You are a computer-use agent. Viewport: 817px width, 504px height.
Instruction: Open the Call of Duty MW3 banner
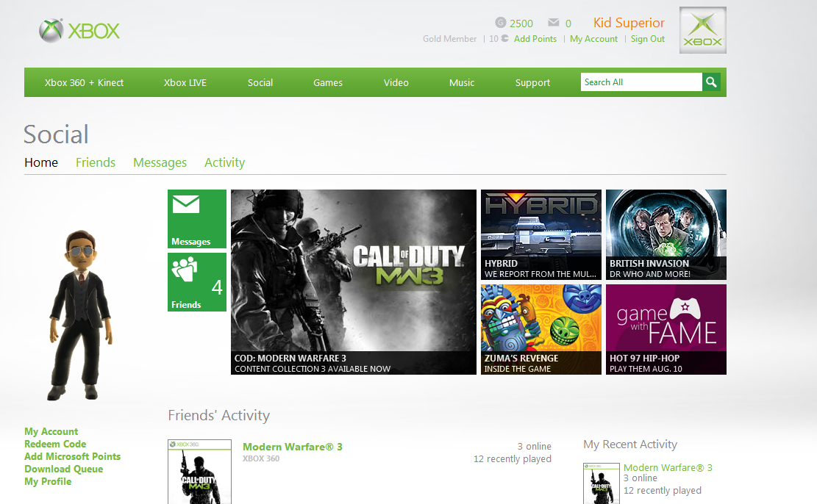click(354, 281)
